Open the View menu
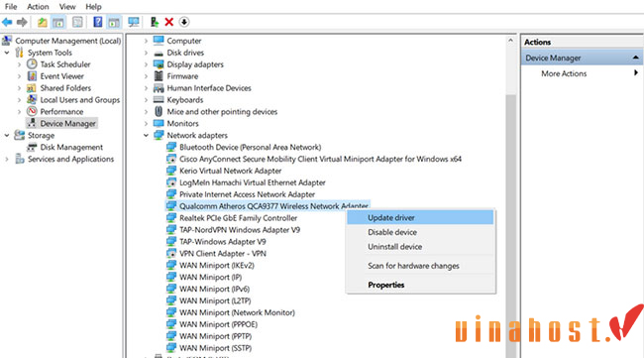 (x=67, y=7)
